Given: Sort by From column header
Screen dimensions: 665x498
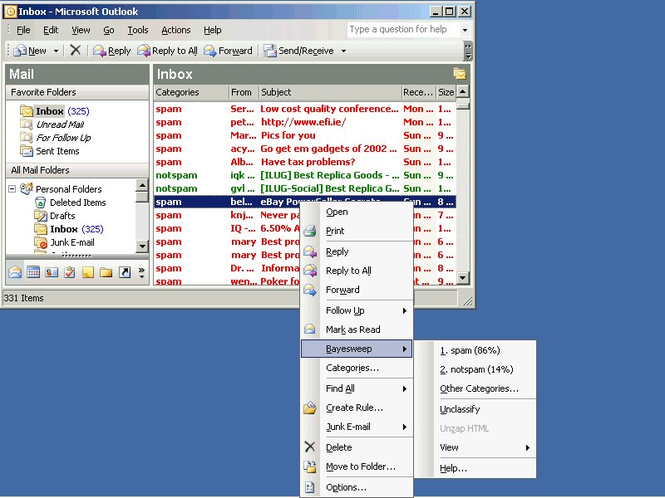Looking at the screenshot, I should click(243, 92).
